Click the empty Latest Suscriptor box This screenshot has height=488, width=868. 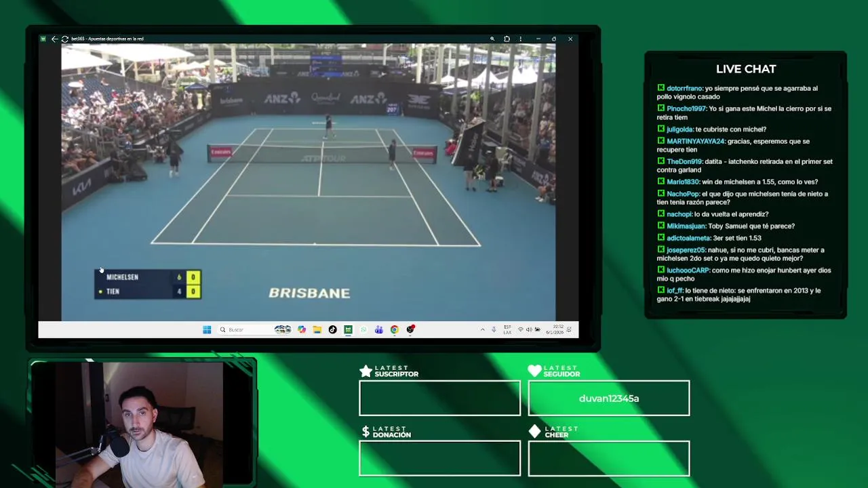point(439,398)
